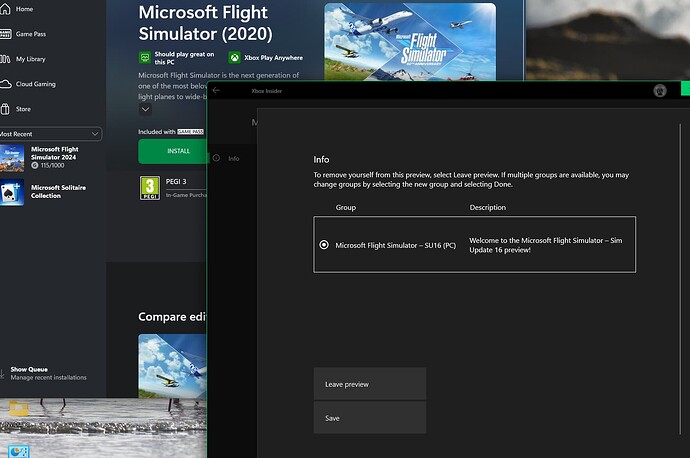Go back with the Xbox Insider arrow
This screenshot has height=458, width=690.
[x=216, y=90]
